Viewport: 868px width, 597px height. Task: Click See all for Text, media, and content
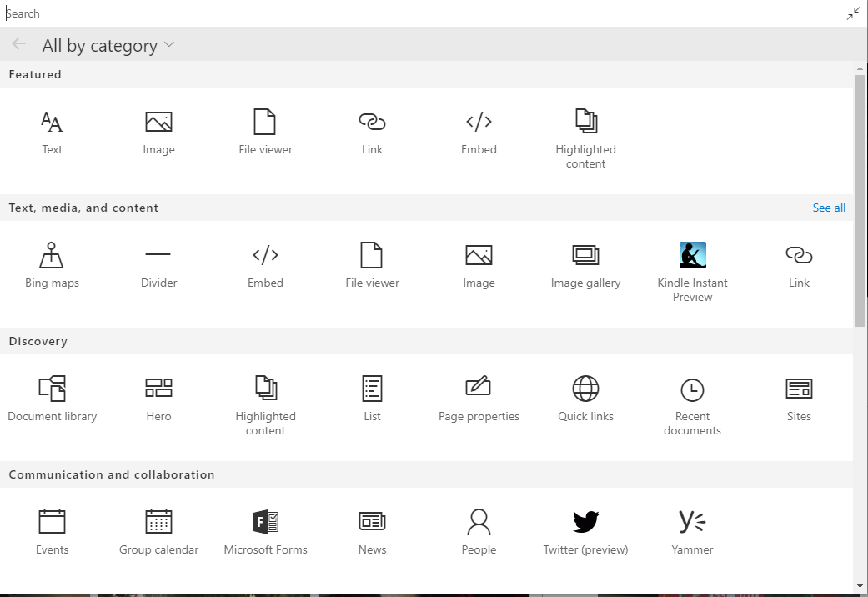[x=829, y=208]
